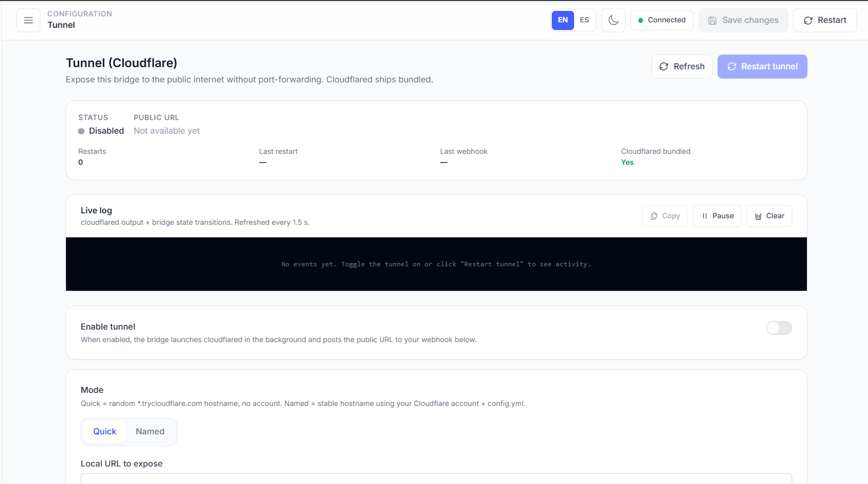Click the CONFIGURATION breadcrumb label
This screenshot has height=484, width=868.
80,14
